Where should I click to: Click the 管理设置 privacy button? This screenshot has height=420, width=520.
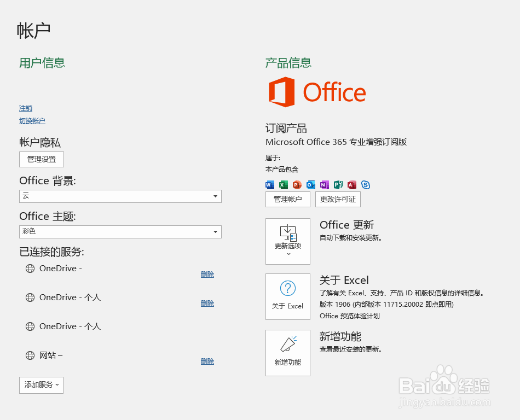42,159
